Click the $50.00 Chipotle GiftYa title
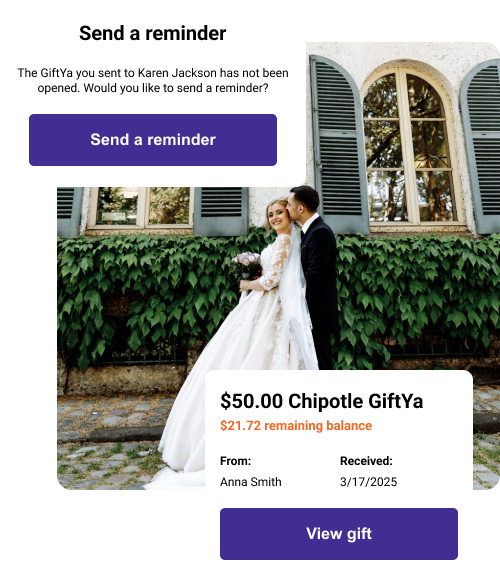The height and width of the screenshot is (579, 500). point(321,401)
